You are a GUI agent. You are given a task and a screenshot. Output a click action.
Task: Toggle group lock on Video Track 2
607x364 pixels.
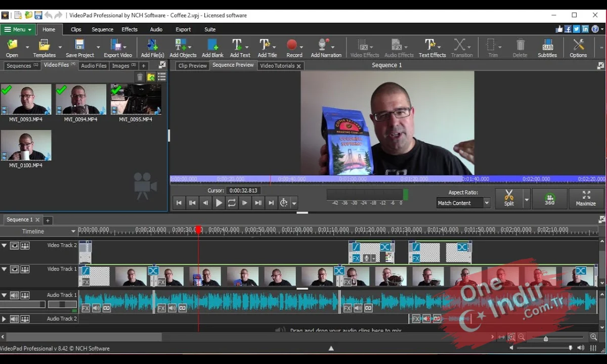(x=25, y=246)
